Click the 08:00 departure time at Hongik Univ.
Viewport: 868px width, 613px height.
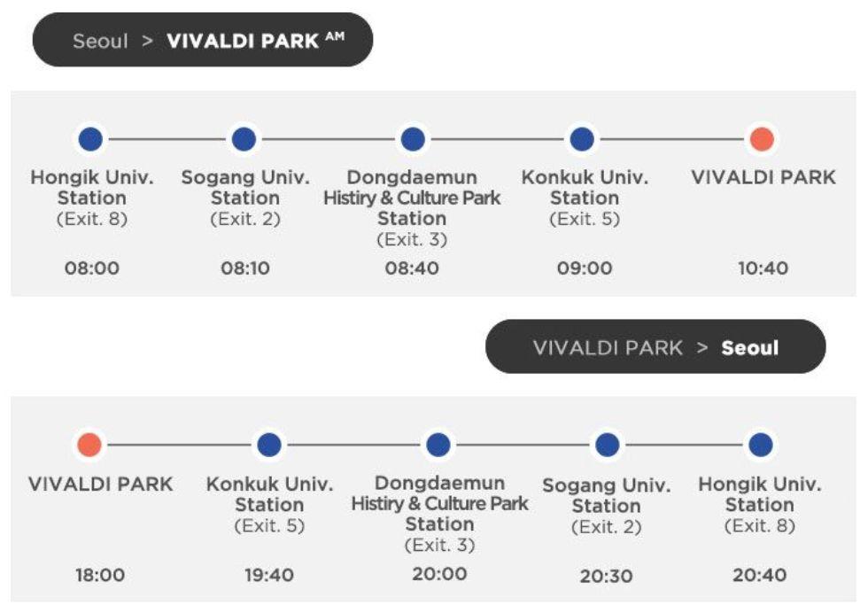(x=91, y=268)
